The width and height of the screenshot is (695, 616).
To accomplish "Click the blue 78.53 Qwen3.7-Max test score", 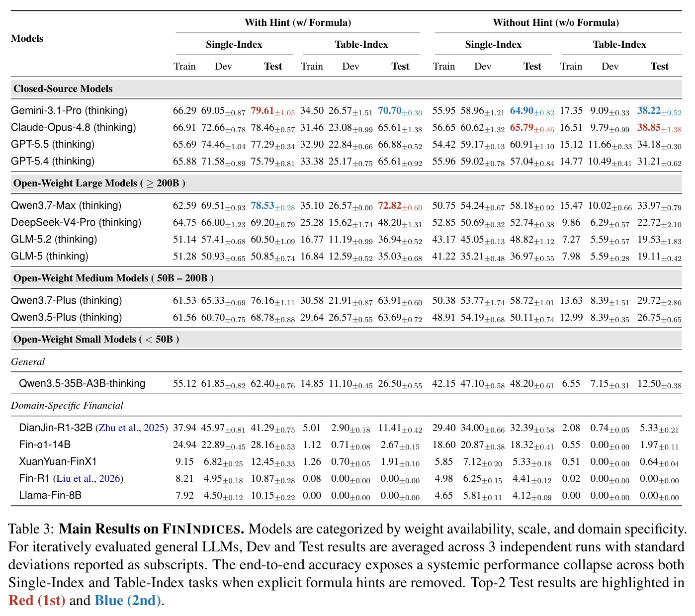I will point(273,206).
